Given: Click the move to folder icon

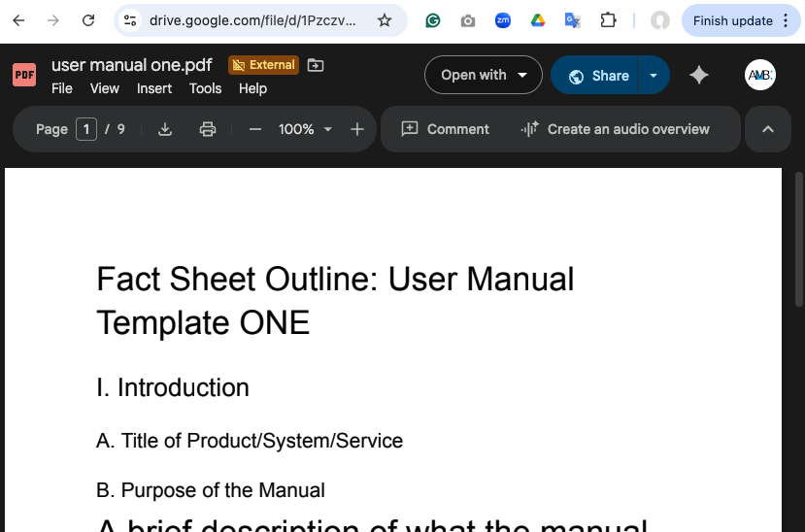Looking at the screenshot, I should 316,65.
